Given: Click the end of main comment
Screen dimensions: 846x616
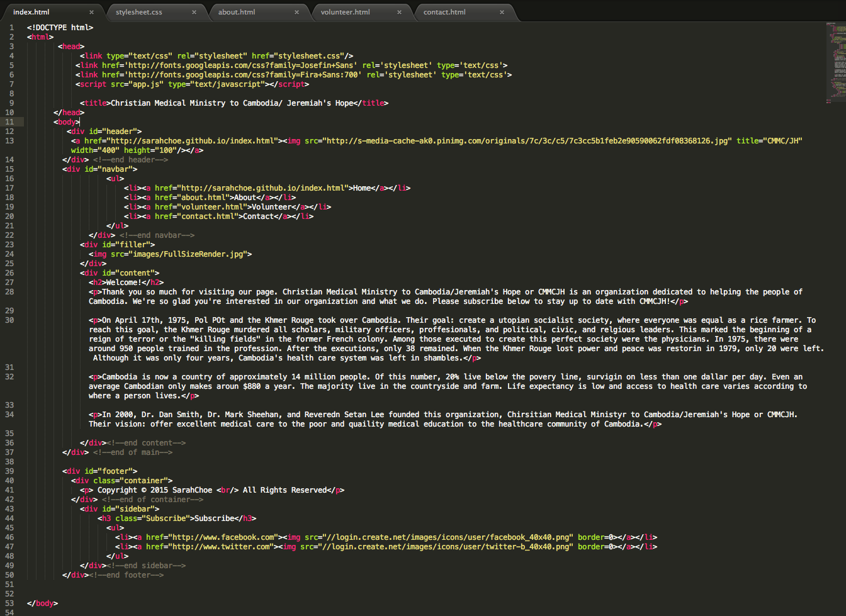Looking at the screenshot, I should click(x=133, y=452).
